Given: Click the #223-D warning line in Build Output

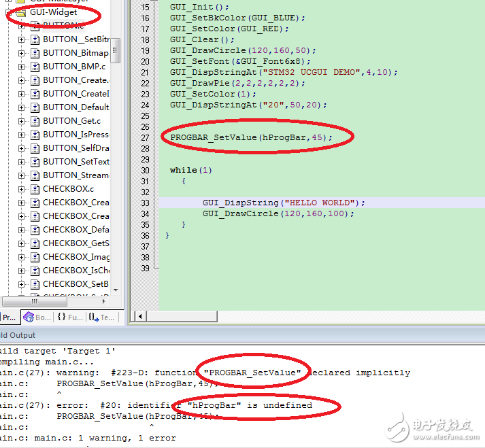Looking at the screenshot, I should tap(205, 373).
